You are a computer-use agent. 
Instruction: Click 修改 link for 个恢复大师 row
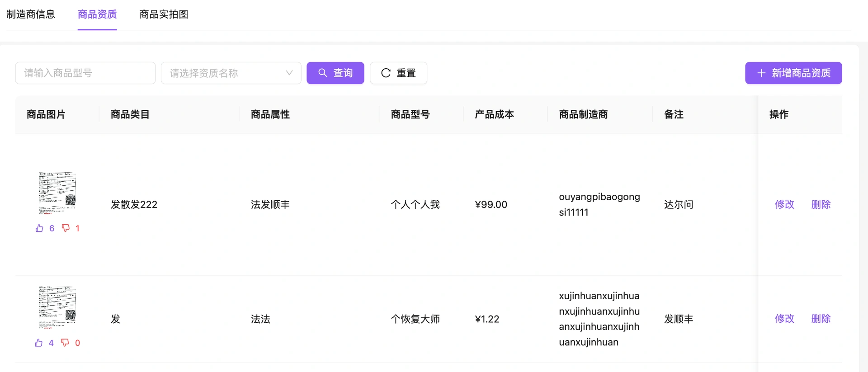coord(784,319)
